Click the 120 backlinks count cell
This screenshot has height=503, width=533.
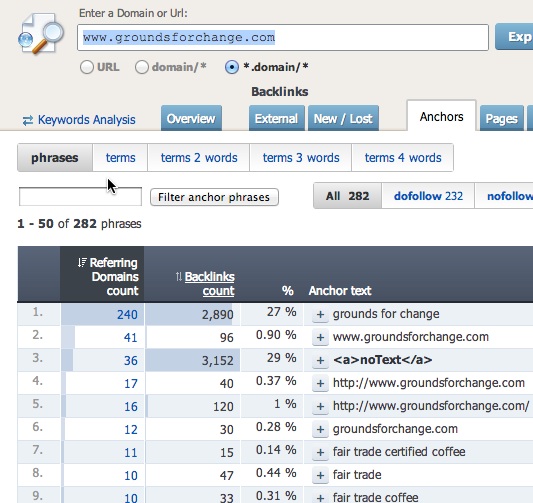tap(193, 406)
